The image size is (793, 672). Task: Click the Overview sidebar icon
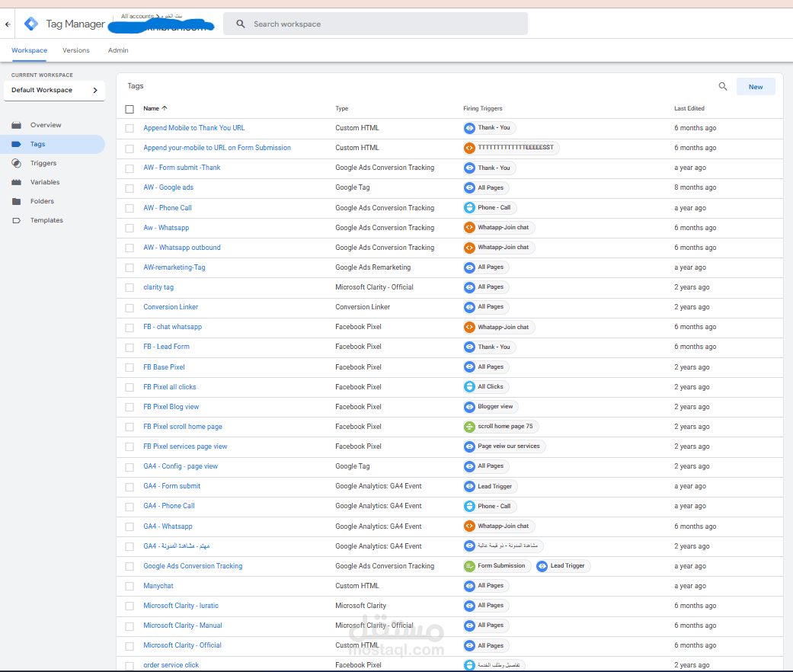(16, 125)
